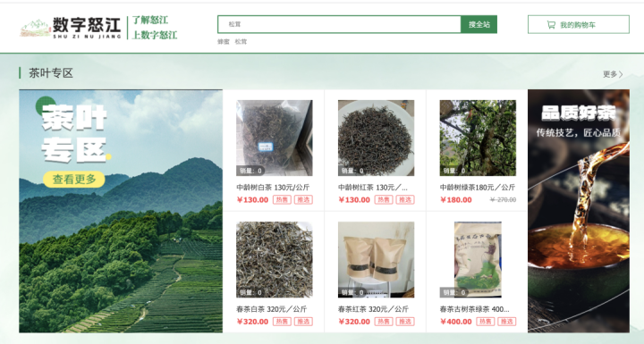The height and width of the screenshot is (344, 644).
Task: Open the 春茶红茶 kraft bags photo
Action: point(376,259)
